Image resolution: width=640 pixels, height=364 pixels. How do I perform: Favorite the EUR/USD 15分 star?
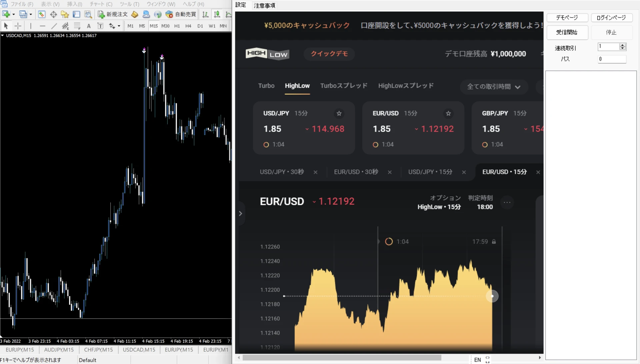448,114
